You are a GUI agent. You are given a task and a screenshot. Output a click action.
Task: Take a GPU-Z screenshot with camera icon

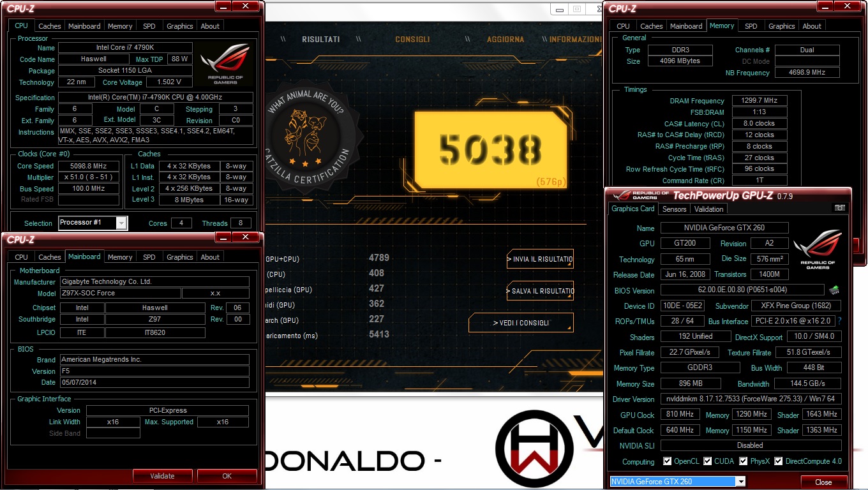(839, 208)
